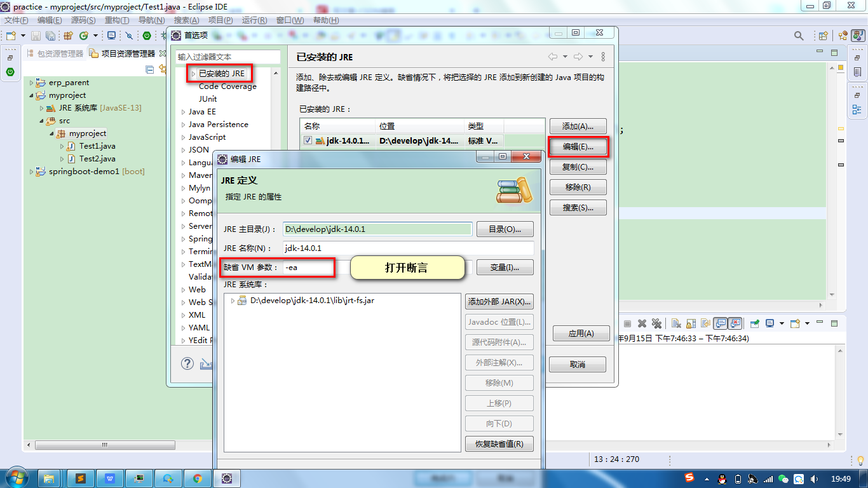Click the help question mark in Preferences dialog
868x488 pixels.
point(187,363)
